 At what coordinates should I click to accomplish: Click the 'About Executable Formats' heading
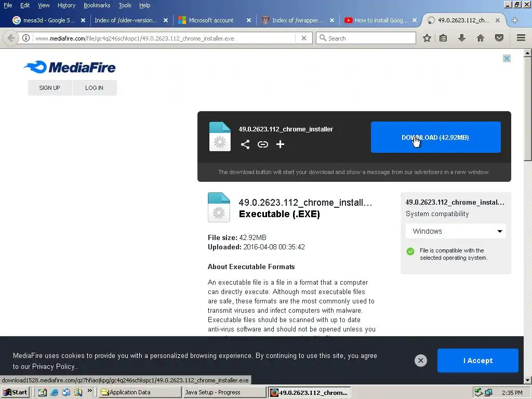point(251,267)
